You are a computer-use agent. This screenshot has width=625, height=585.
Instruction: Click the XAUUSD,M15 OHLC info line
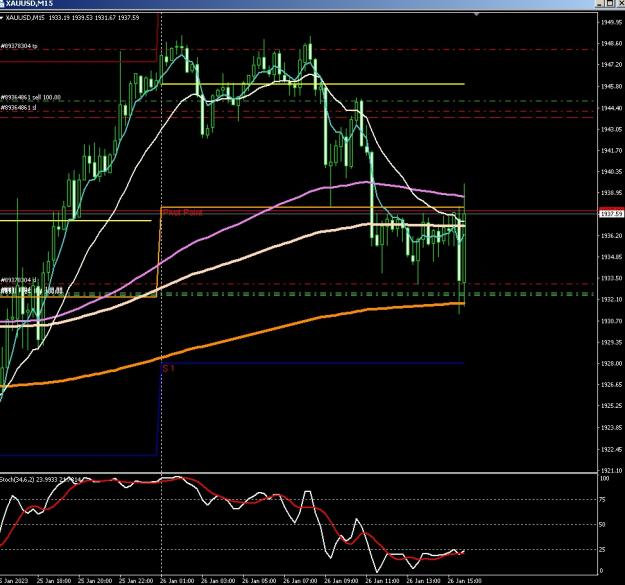(72, 18)
